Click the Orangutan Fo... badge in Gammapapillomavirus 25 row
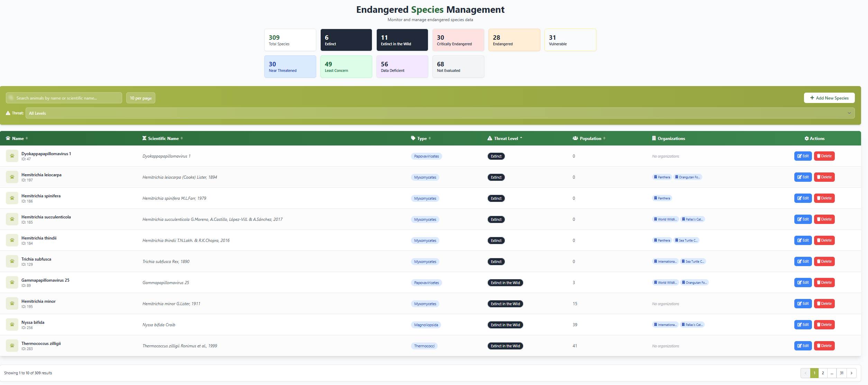Viewport: 868px width, 385px height. [694, 283]
